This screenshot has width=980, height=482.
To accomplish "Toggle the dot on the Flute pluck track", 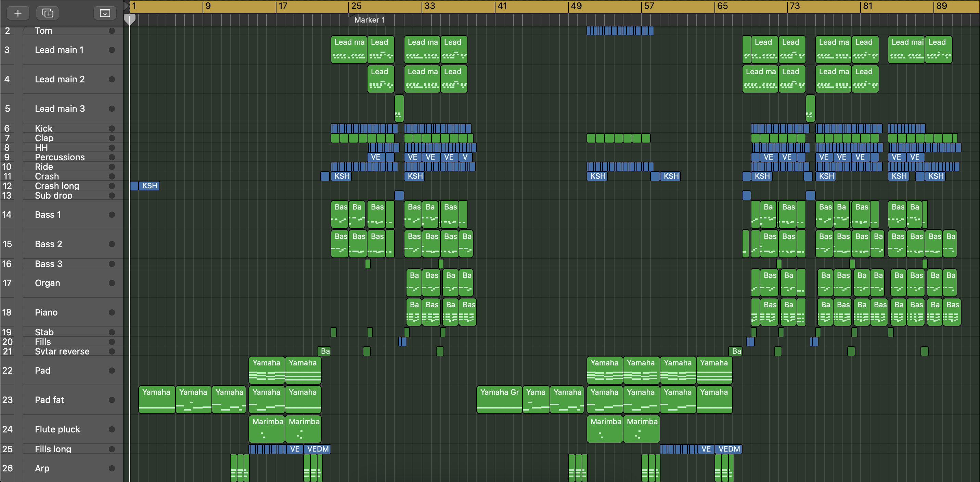I will [112, 429].
